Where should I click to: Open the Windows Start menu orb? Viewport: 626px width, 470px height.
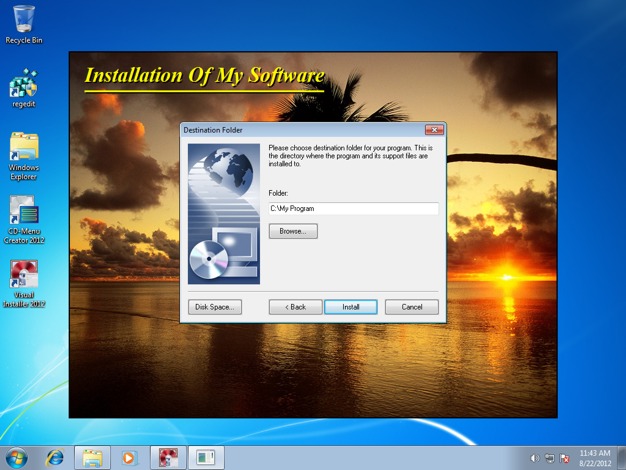point(16,458)
